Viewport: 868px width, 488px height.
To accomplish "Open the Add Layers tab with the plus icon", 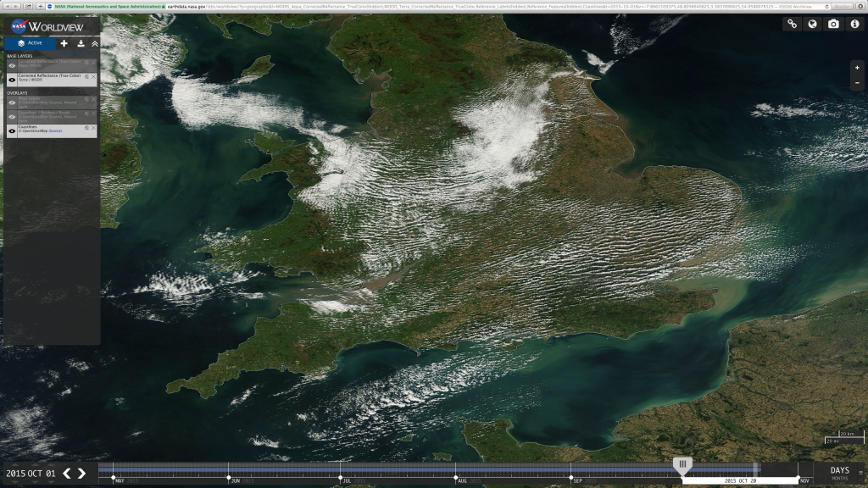I will tap(64, 43).
